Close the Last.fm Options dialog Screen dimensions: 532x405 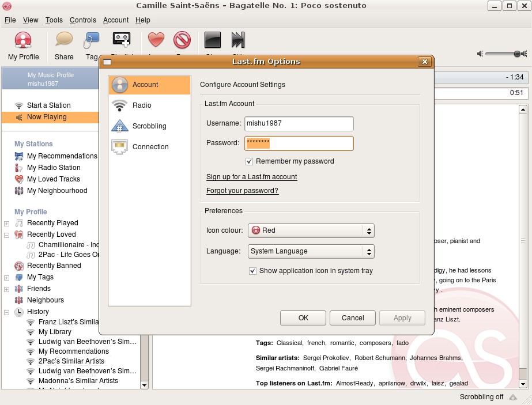(x=424, y=62)
